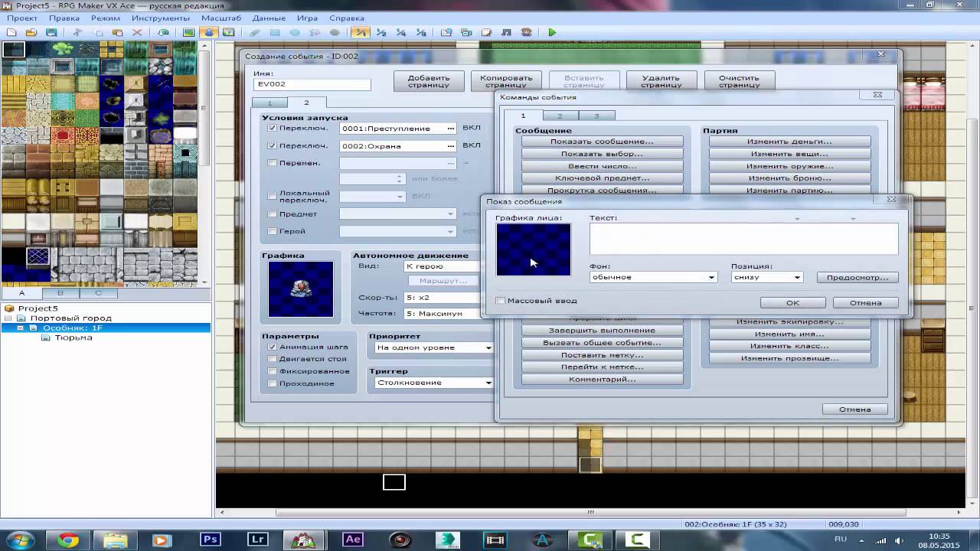Viewport: 980px width, 551px height.
Task: Toggle the Проходимое checkbox
Action: click(x=272, y=383)
